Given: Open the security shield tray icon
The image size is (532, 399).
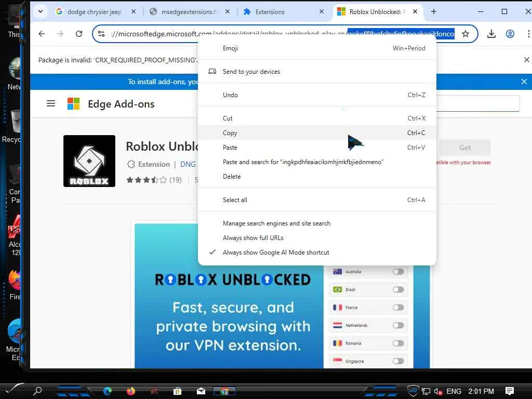Looking at the screenshot, I should point(413,391).
